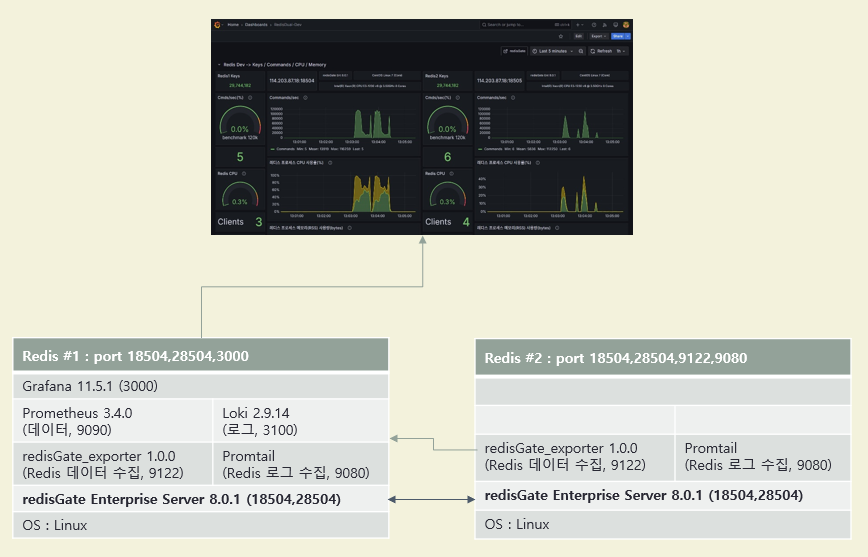Image resolution: width=868 pixels, height=557 pixels.
Task: Expand the Export dropdown
Action: pos(599,36)
